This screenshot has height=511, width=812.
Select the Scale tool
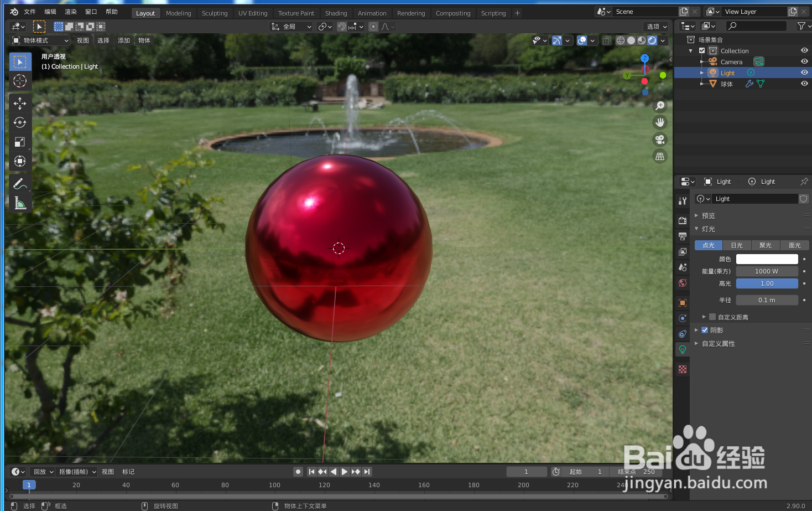tap(20, 142)
